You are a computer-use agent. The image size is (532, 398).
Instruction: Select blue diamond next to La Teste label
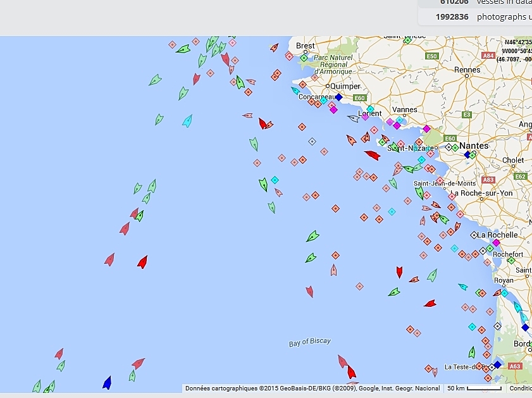(x=497, y=364)
